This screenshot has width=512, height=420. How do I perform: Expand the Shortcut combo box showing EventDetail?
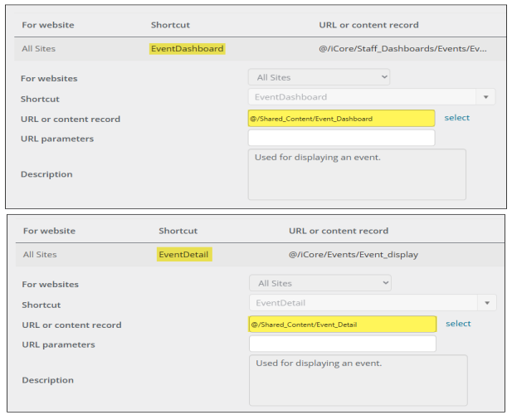pyautogui.click(x=488, y=304)
